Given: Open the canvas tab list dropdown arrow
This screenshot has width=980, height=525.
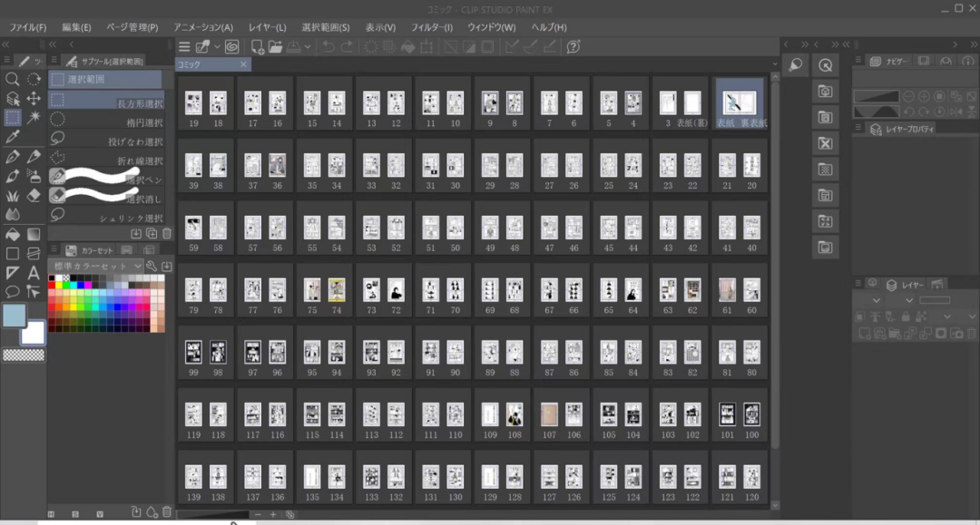Looking at the screenshot, I should click(775, 64).
